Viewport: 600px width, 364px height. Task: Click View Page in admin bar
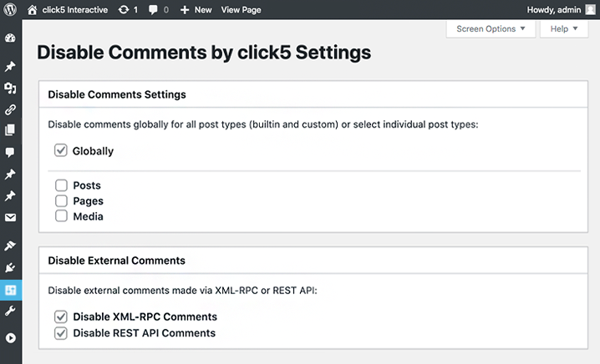coord(241,10)
